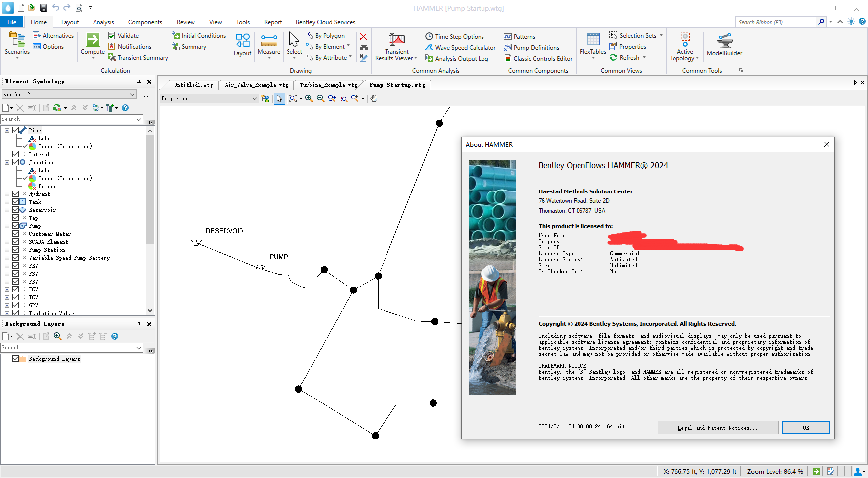Click the Zoom In magnifier in drawing toolbar

(x=309, y=98)
